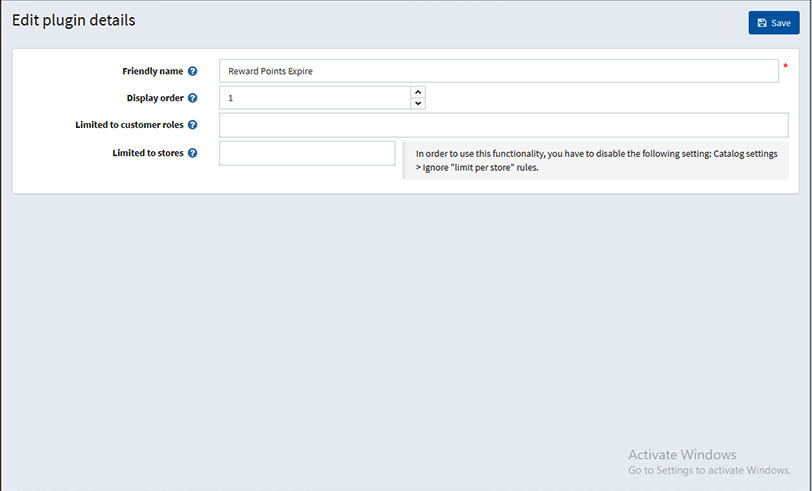The width and height of the screenshot is (812, 491).
Task: Click the Activate Windows watermark text
Action: click(x=682, y=455)
